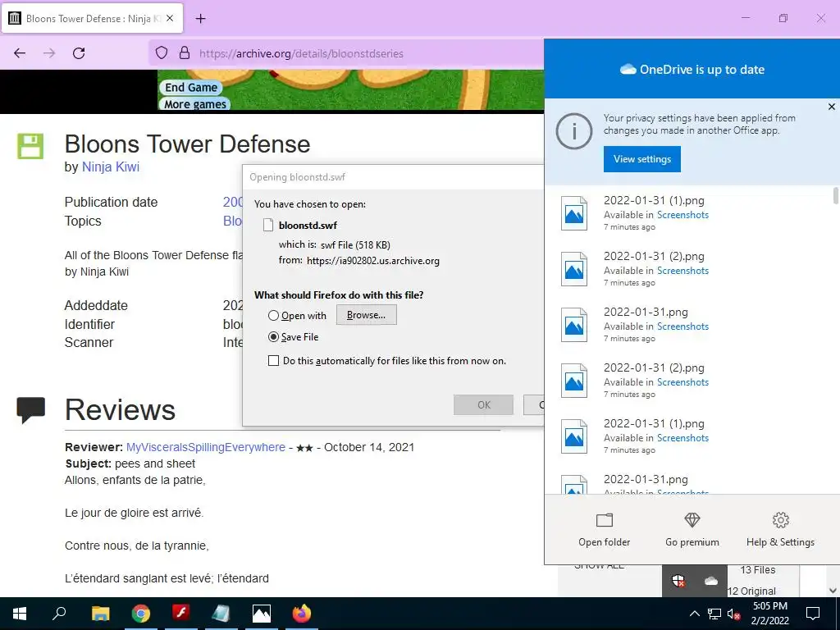This screenshot has height=630, width=840.
Task: Click the End Game button
Action: point(190,87)
